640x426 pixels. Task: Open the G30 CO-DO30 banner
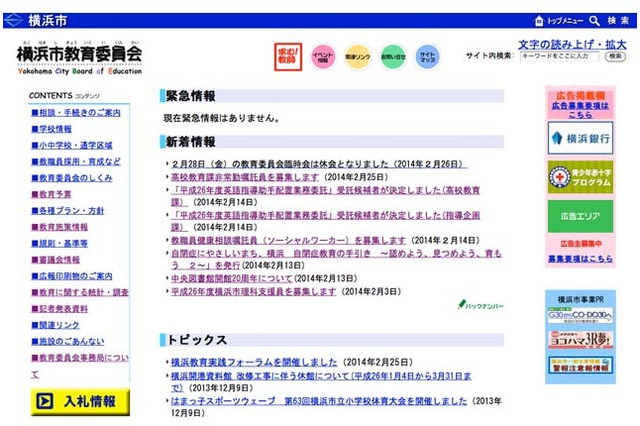[580, 315]
